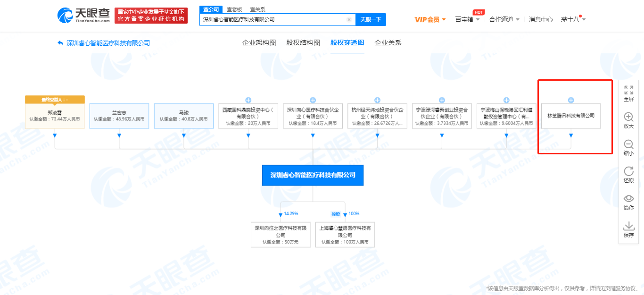Select the 郑凌霄 shareholder node
644x295 pixels.
55,116
